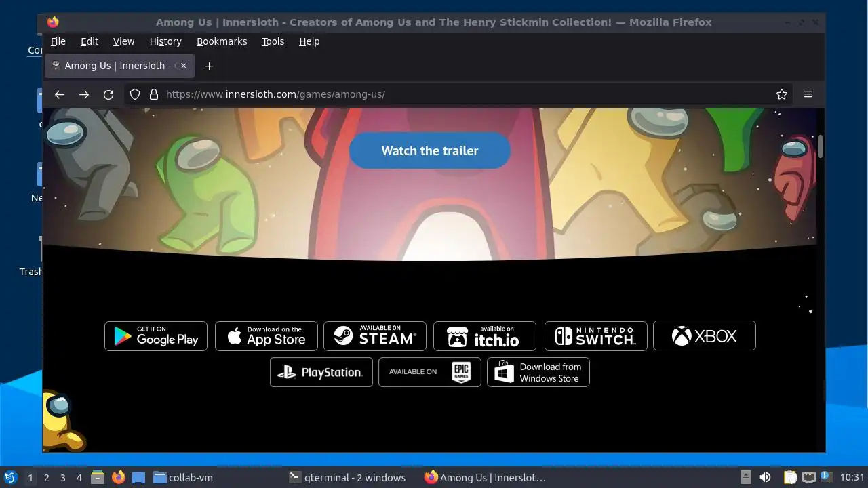This screenshot has width=868, height=488.
Task: Open the update notifier tray icon
Action: pyautogui.click(x=826, y=476)
